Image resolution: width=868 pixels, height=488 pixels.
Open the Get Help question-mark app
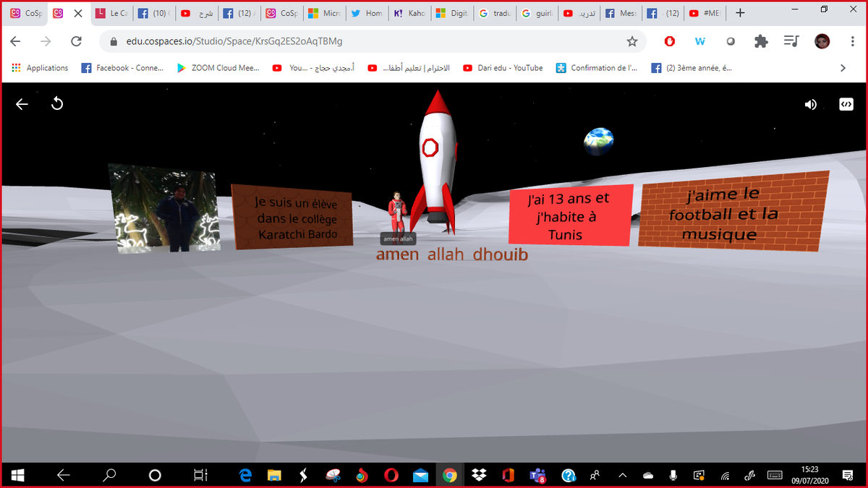point(568,475)
